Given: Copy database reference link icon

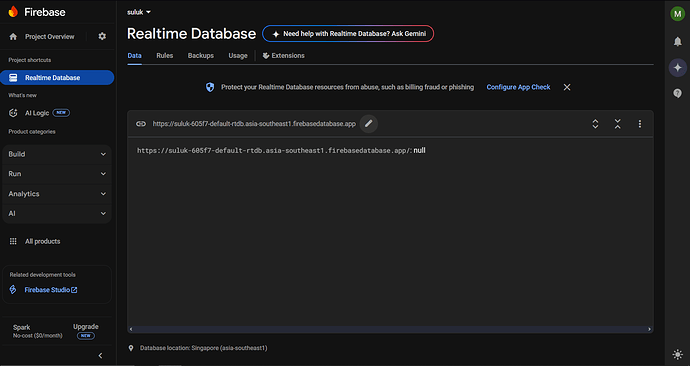Looking at the screenshot, I should pyautogui.click(x=141, y=124).
